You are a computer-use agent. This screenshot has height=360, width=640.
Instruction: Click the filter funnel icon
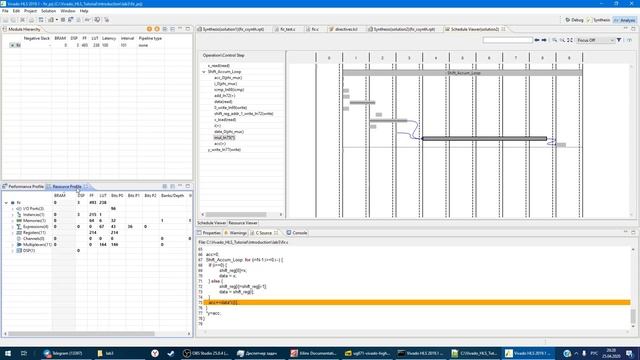(619, 40)
